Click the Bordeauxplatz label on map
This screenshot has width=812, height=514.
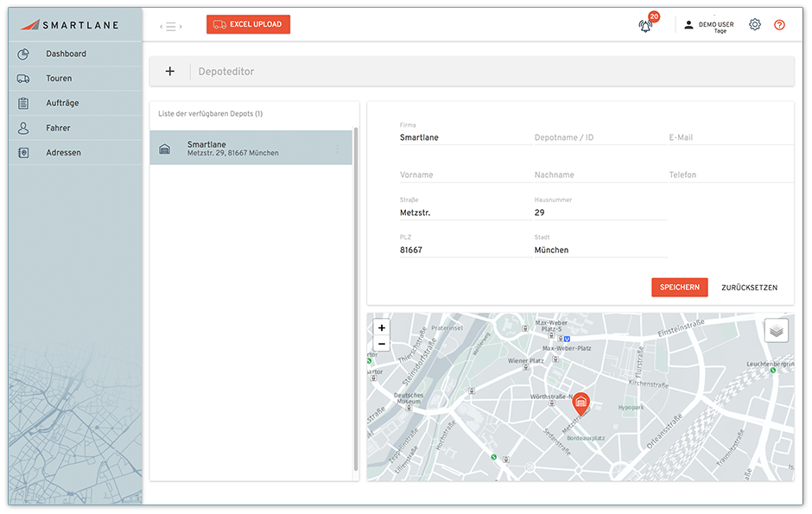586,438
